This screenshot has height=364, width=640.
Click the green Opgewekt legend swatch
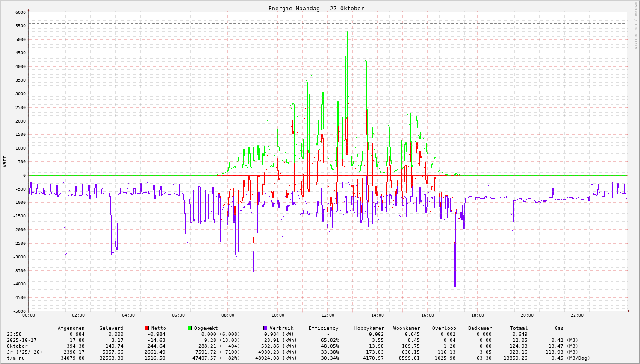click(x=189, y=328)
